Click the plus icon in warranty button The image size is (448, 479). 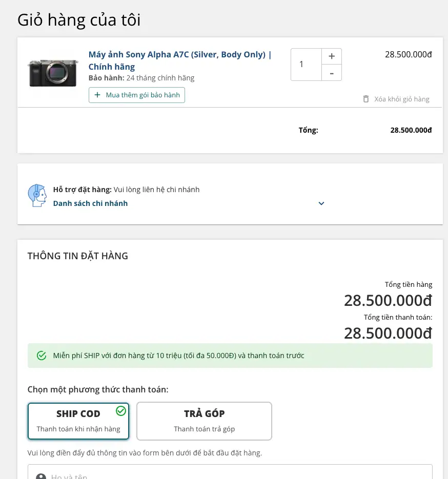point(97,95)
